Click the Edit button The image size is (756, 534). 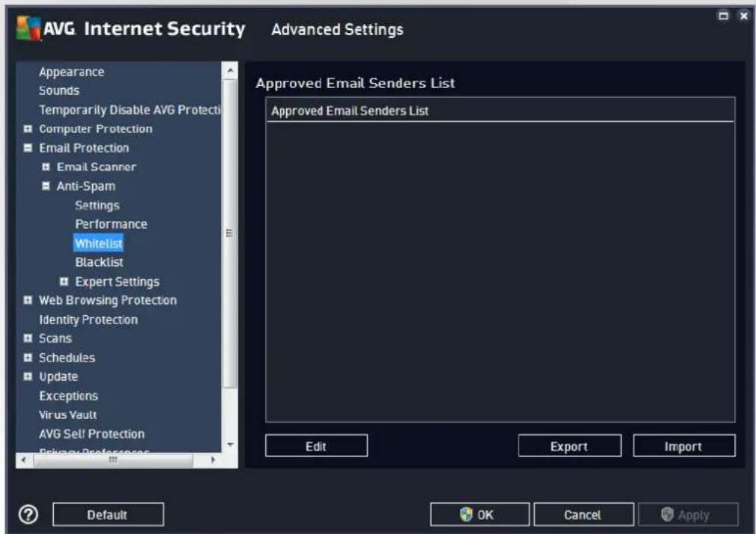point(316,446)
